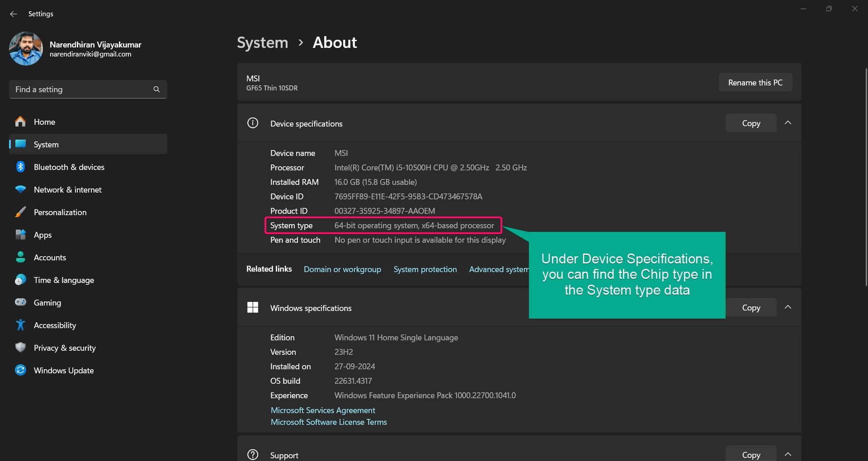
Task: Open Privacy & security settings
Action: pos(88,348)
